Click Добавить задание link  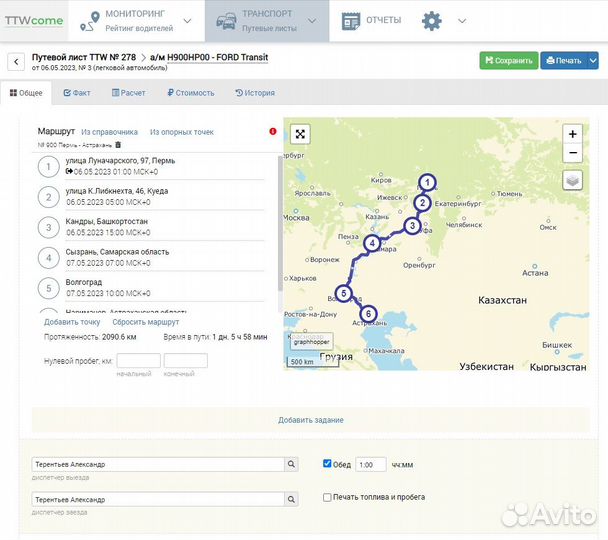click(311, 420)
